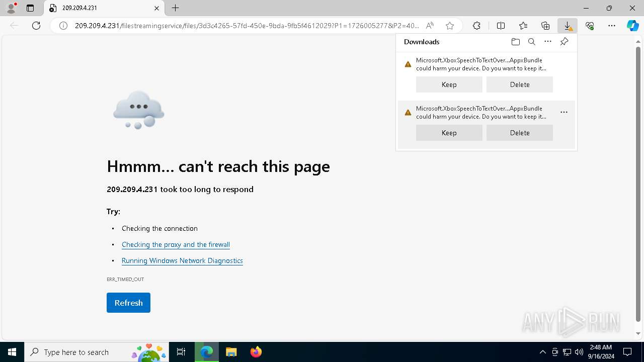Click the blue Refresh button
The image size is (644, 362).
pyautogui.click(x=128, y=303)
